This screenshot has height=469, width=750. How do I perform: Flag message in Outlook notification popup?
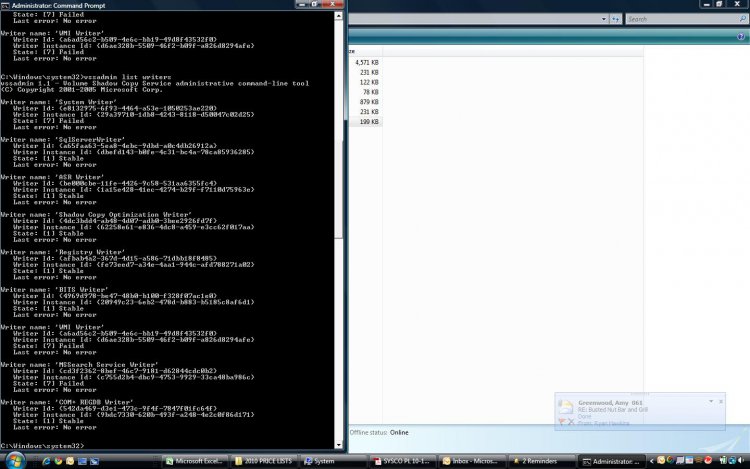(562, 422)
